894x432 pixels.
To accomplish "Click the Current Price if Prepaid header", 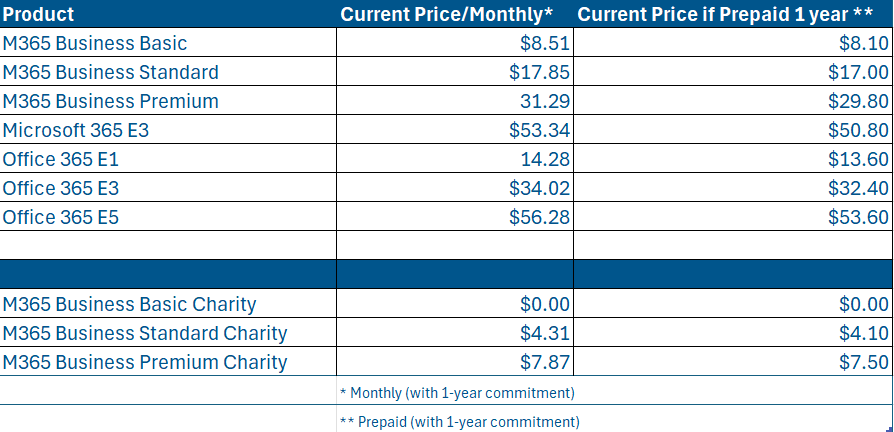I will (x=727, y=14).
